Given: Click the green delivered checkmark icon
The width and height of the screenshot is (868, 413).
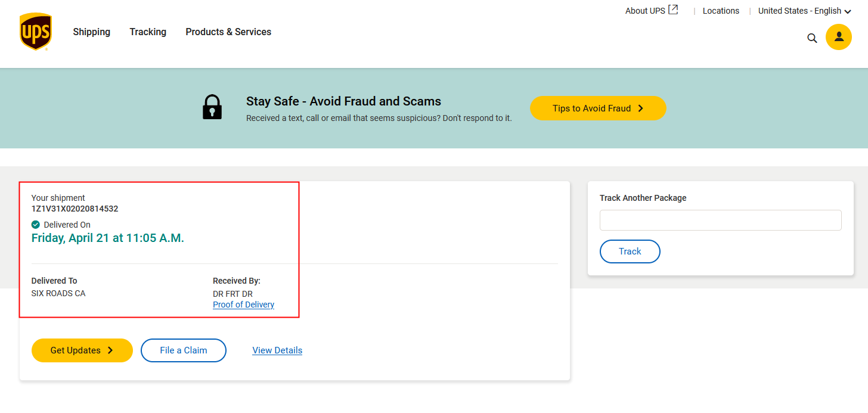Looking at the screenshot, I should click(36, 225).
